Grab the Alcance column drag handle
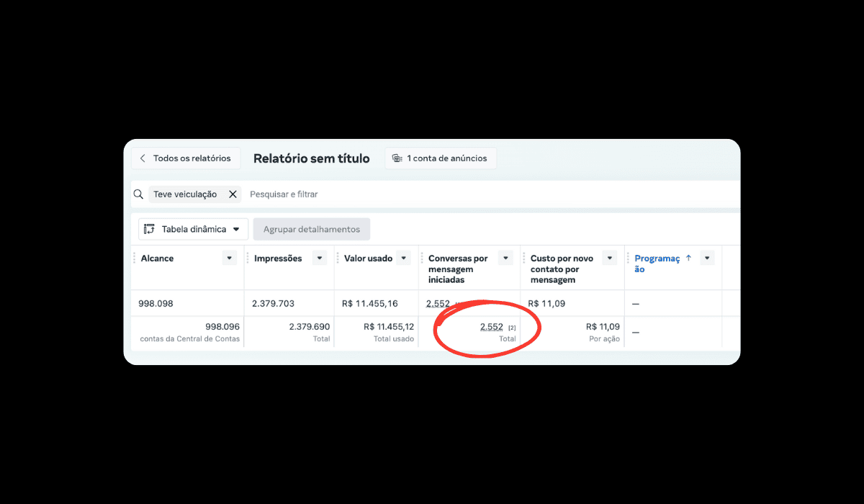 click(x=134, y=258)
